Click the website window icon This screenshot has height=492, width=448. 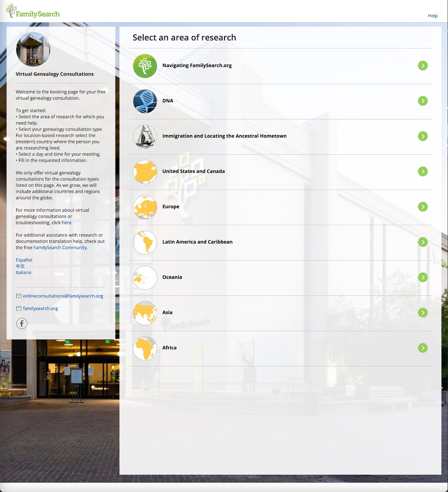coord(19,308)
